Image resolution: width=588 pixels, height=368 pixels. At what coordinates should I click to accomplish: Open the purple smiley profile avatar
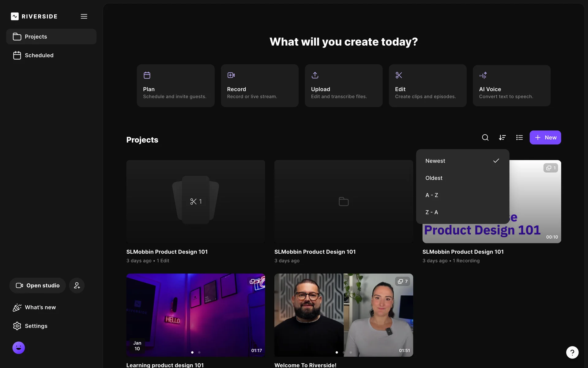tap(19, 348)
